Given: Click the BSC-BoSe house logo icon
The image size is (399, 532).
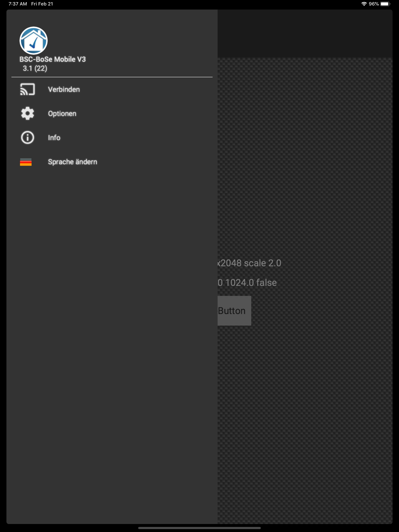Looking at the screenshot, I should (34, 41).
